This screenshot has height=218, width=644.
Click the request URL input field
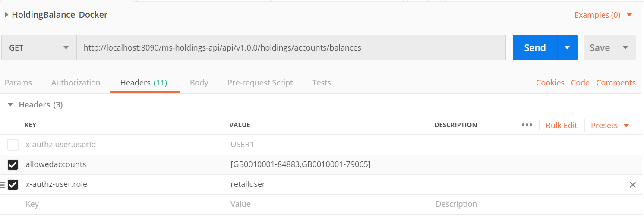coord(291,47)
